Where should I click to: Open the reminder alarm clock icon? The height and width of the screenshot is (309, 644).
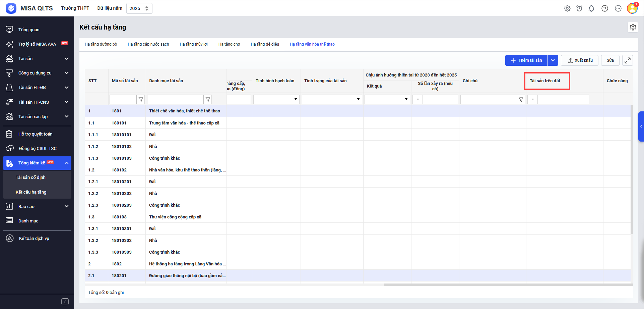[579, 8]
